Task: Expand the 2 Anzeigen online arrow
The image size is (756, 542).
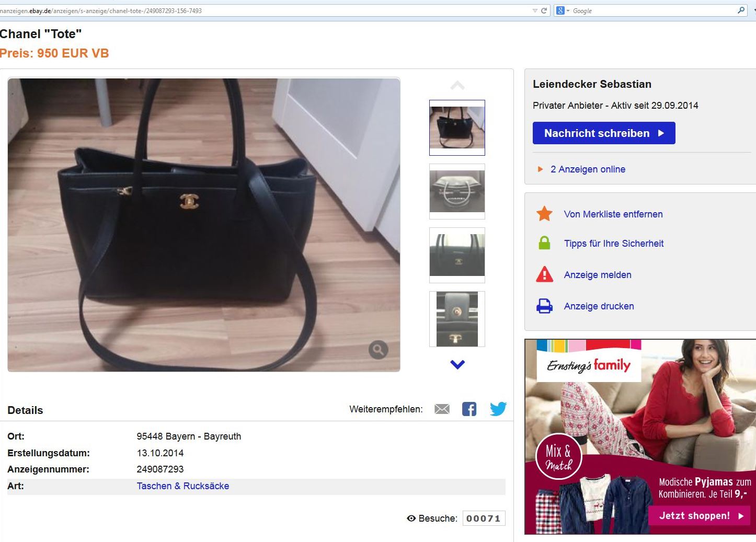Action: (x=540, y=169)
